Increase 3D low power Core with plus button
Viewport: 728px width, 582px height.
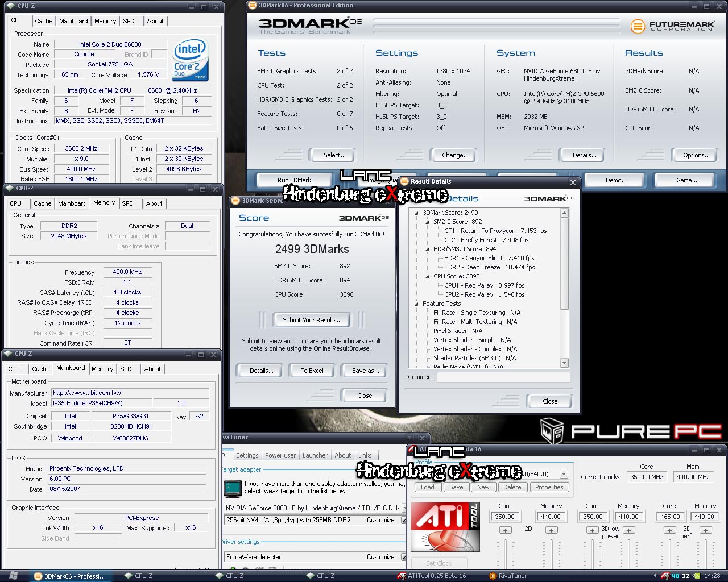[x=592, y=530]
